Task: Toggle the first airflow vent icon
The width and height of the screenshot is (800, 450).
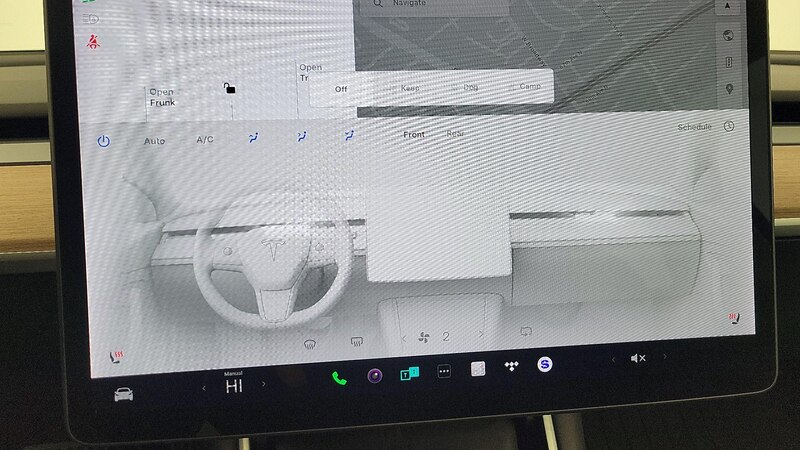Action: 253,137
